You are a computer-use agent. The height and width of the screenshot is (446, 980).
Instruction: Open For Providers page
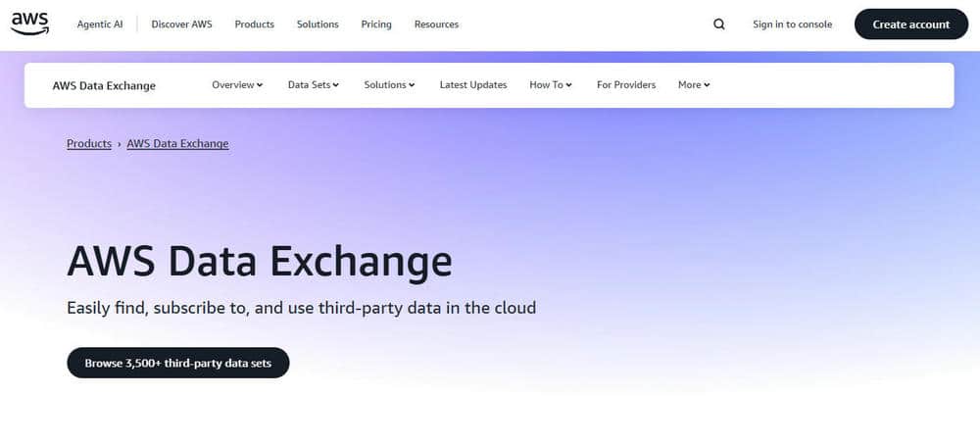click(626, 85)
